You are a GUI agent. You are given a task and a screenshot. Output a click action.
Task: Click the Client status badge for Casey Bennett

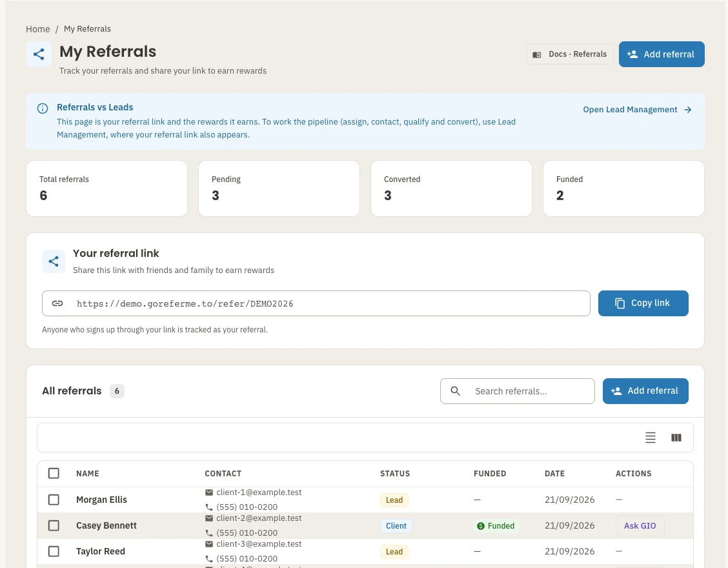pos(396,526)
